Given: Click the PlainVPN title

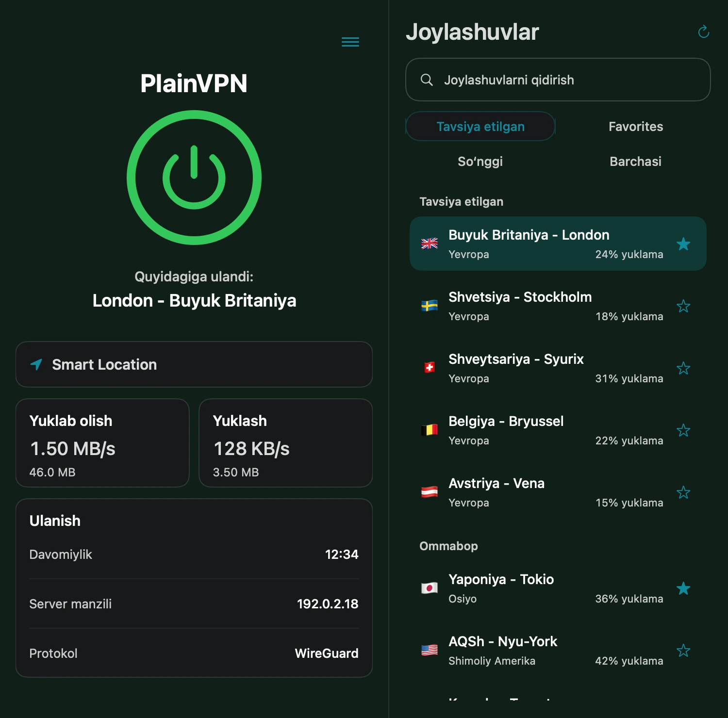Looking at the screenshot, I should pyautogui.click(x=194, y=83).
